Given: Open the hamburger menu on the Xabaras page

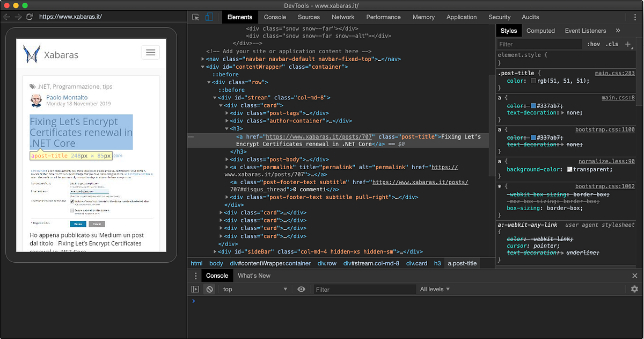Looking at the screenshot, I should click(150, 52).
